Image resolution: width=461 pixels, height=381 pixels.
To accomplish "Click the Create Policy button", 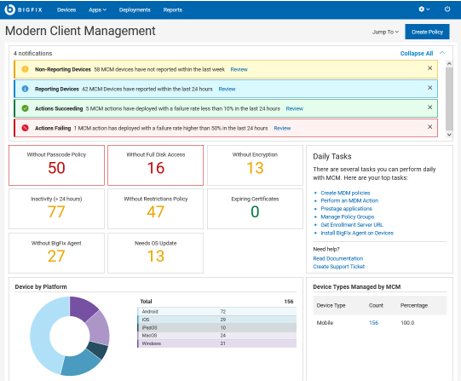I will 427,32.
